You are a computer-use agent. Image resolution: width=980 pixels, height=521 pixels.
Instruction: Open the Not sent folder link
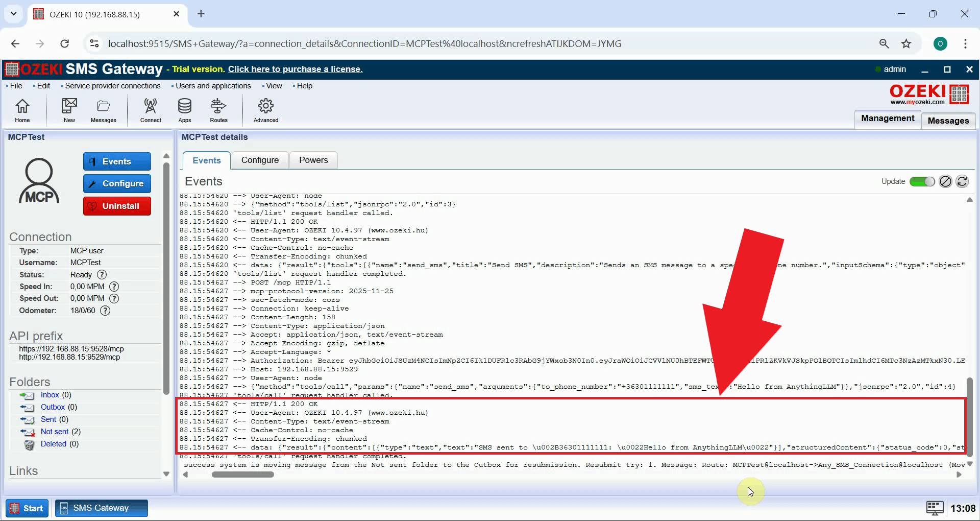[55, 432]
